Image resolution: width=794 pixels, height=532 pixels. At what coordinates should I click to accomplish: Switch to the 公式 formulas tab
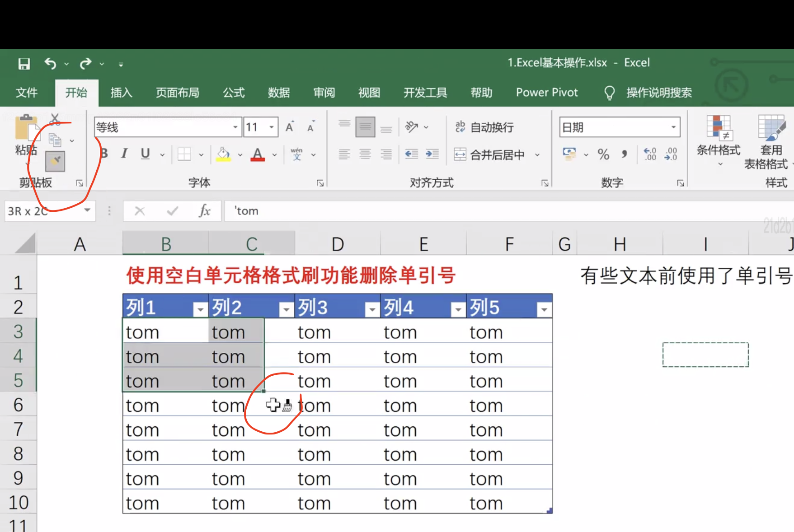point(234,93)
